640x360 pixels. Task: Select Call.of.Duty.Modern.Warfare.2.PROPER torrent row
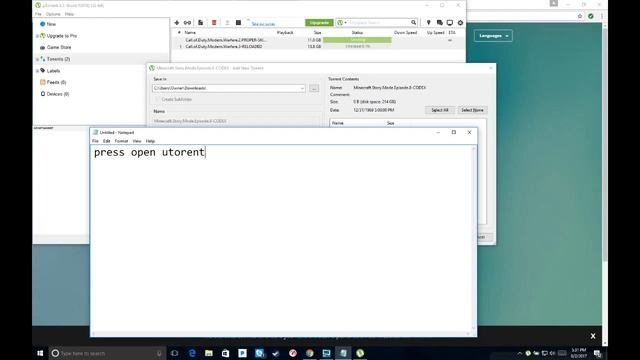pos(318,40)
